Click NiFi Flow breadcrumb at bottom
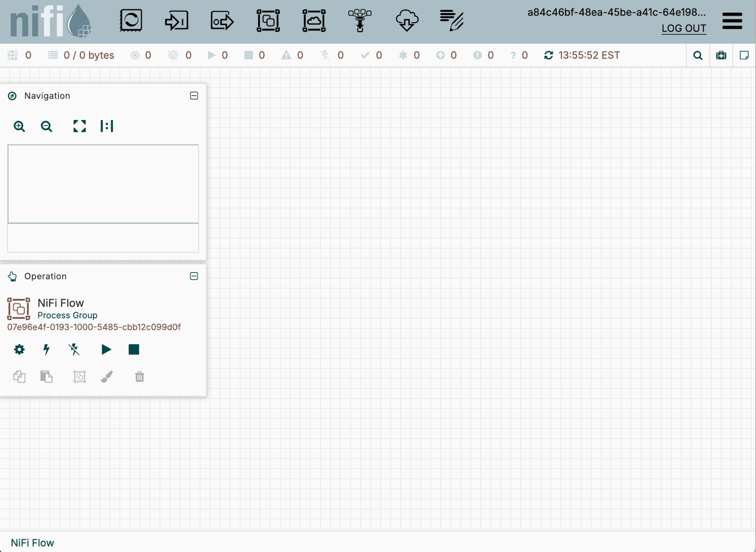This screenshot has width=756, height=552. coord(33,543)
